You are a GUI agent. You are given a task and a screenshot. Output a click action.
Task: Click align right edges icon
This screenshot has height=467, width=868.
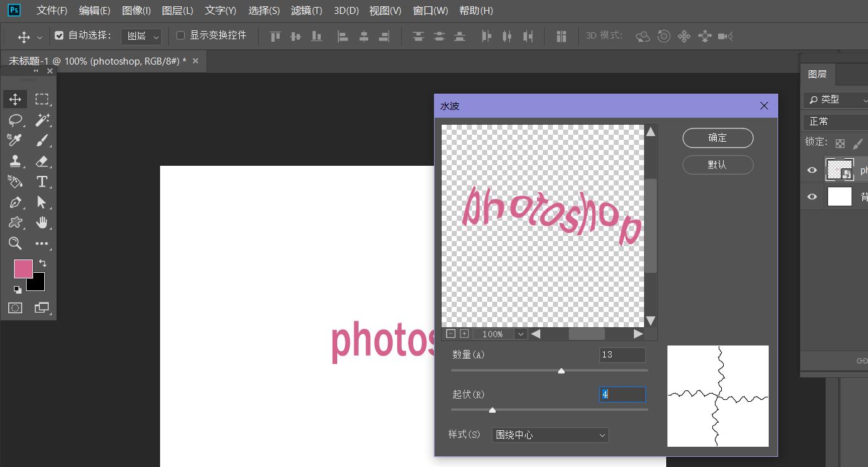(x=383, y=36)
